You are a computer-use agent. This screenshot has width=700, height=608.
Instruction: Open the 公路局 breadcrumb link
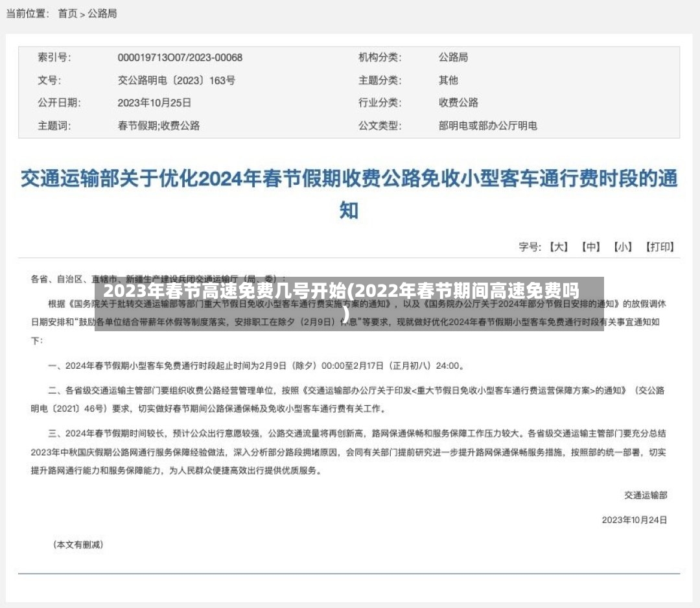(x=102, y=14)
